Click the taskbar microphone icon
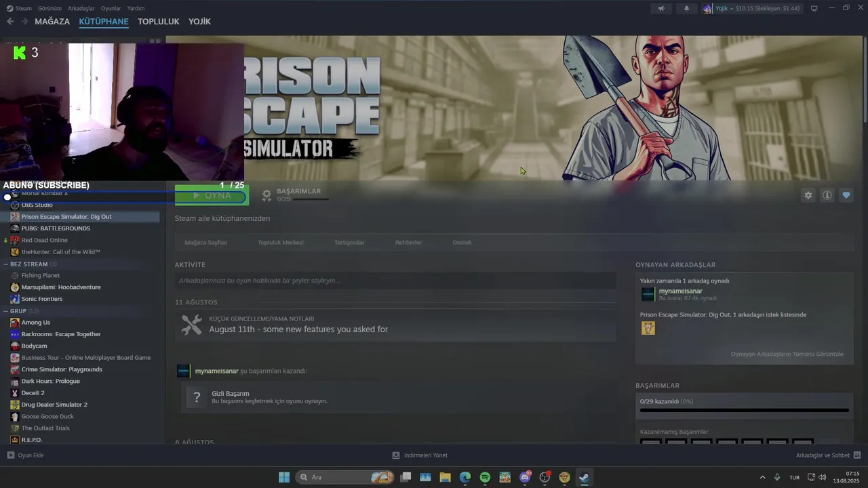This screenshot has height=488, width=868. pos(777,477)
